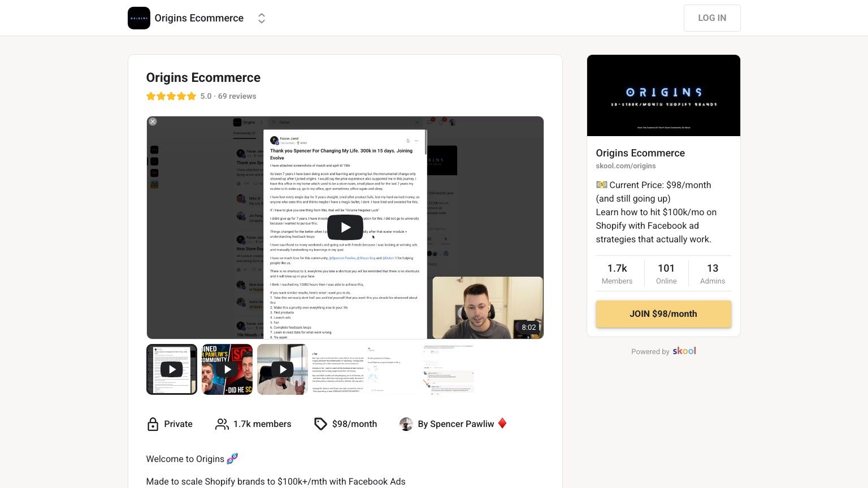Click the 1.7k members text

(x=262, y=424)
